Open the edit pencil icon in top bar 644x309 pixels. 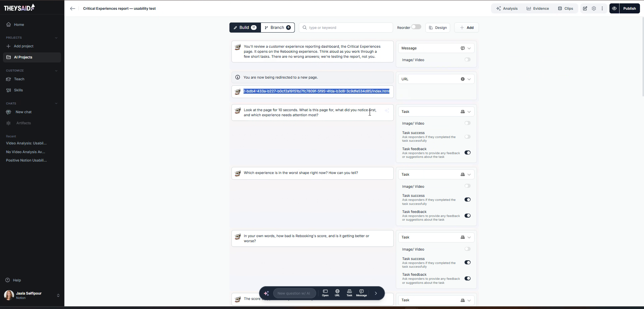pyautogui.click(x=585, y=9)
